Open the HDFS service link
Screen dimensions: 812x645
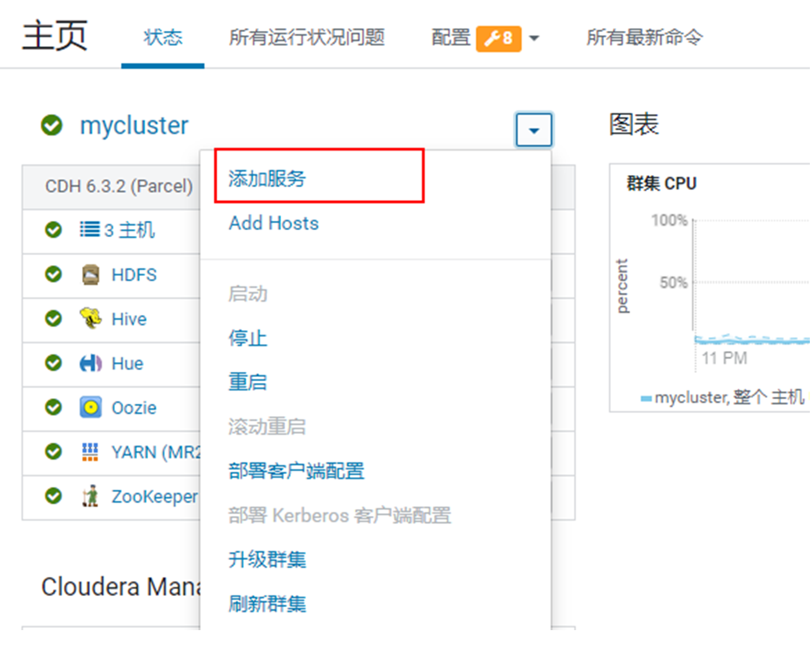(134, 275)
